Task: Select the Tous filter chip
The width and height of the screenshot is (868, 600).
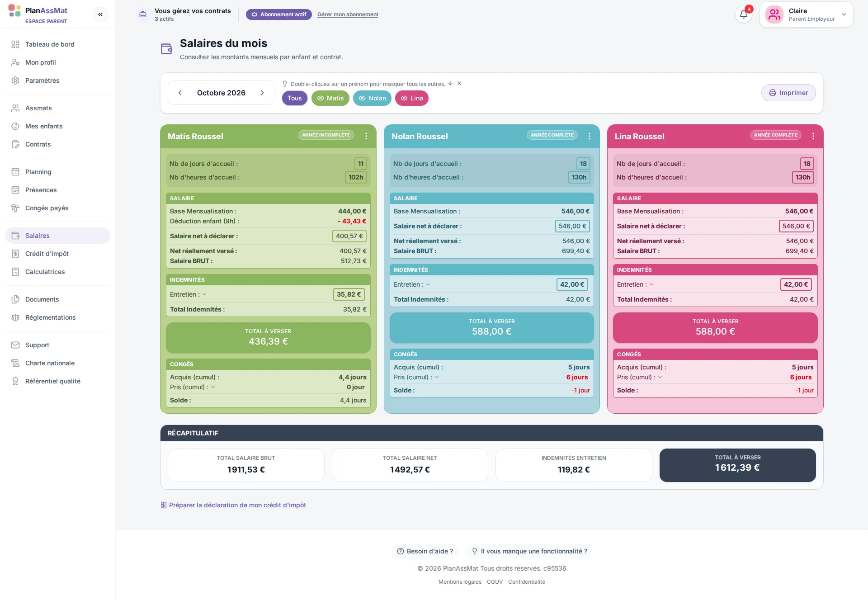Action: (x=295, y=98)
